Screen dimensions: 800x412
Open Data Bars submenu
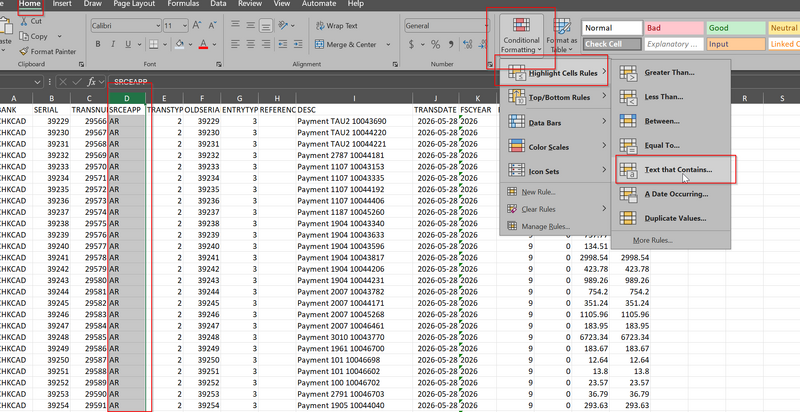(555, 122)
